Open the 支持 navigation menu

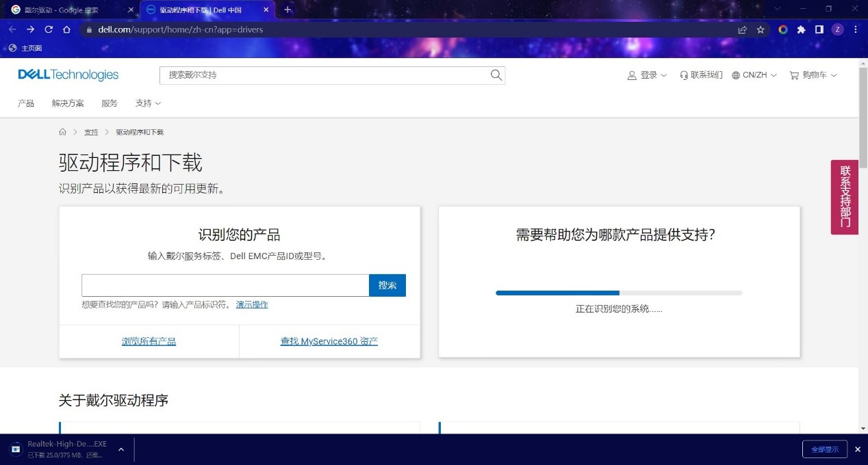tap(148, 103)
